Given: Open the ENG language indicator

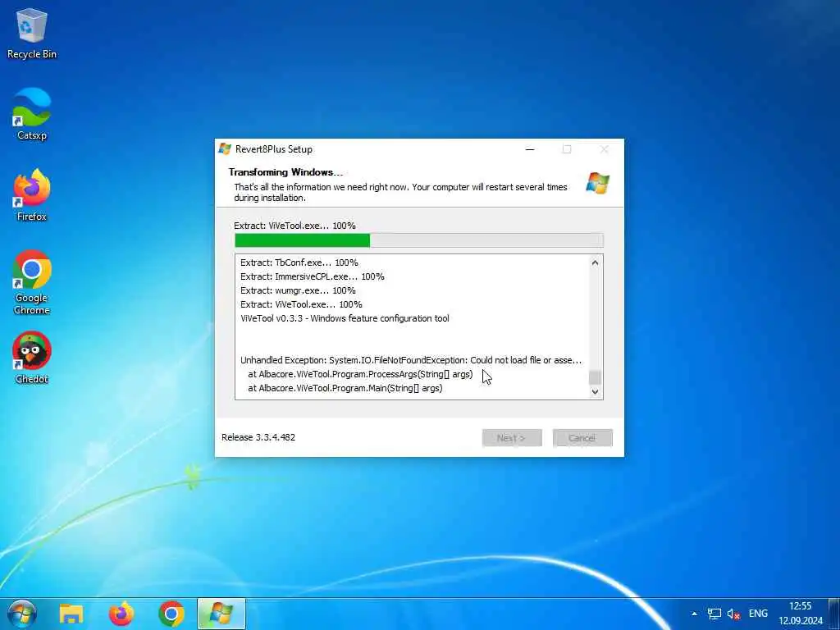Looking at the screenshot, I should click(758, 614).
